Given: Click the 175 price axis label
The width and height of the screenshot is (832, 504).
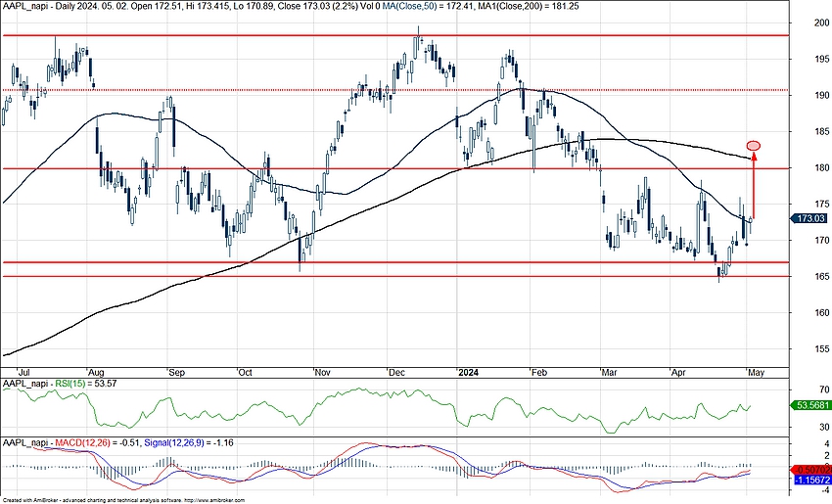Looking at the screenshot, I should tap(822, 205).
